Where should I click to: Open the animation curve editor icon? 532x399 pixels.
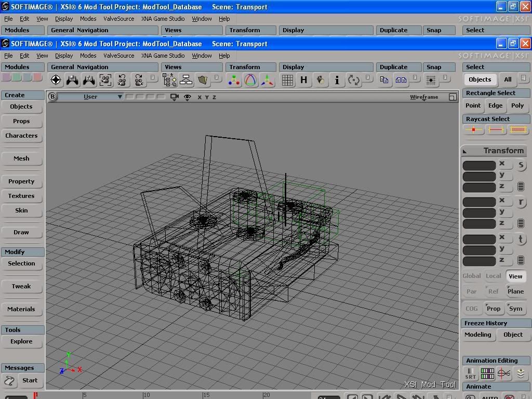pos(504,374)
